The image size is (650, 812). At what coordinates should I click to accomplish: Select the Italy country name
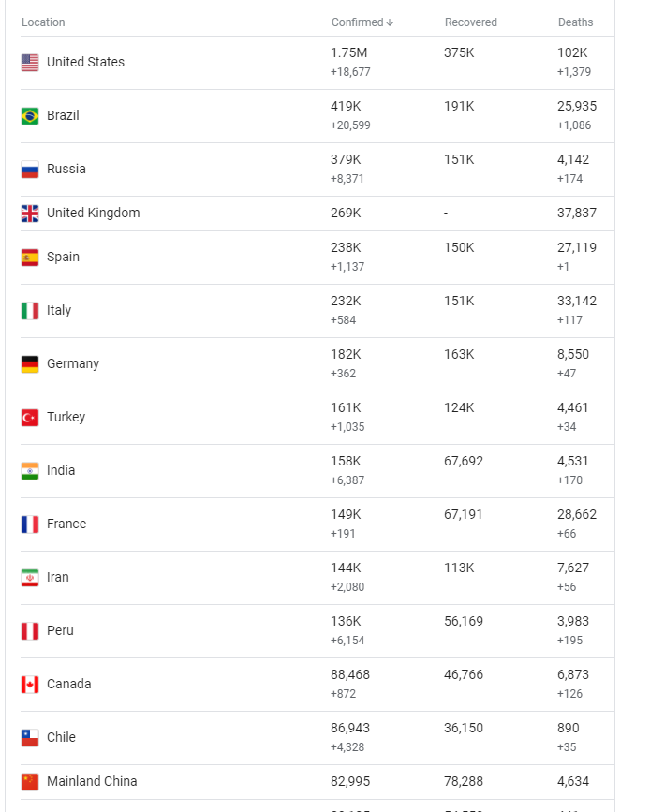(59, 310)
